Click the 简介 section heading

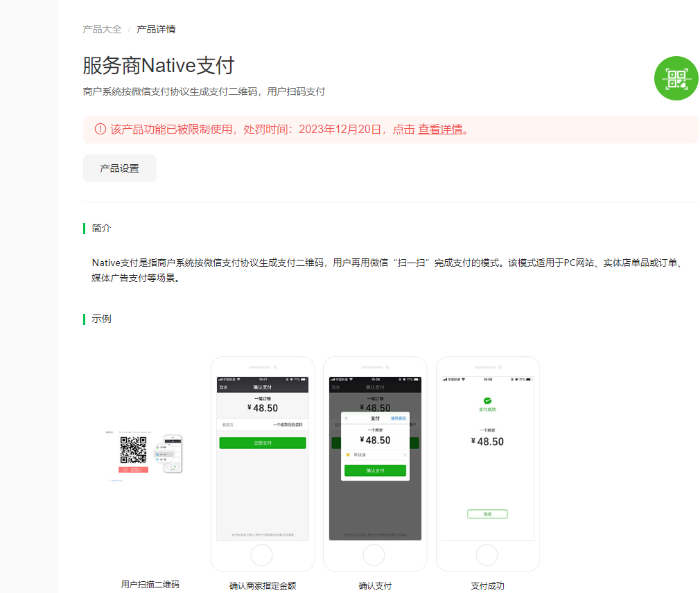click(x=101, y=228)
